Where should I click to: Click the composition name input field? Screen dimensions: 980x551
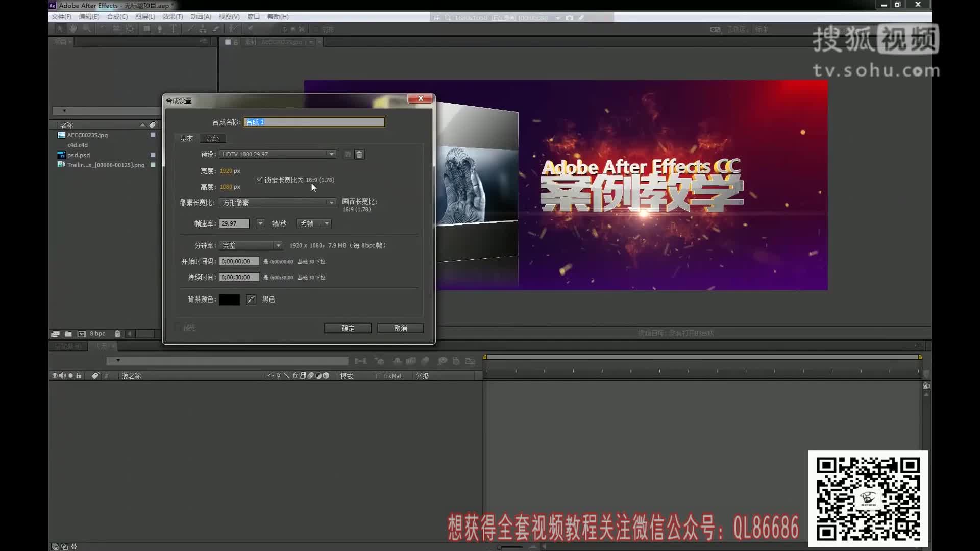314,122
